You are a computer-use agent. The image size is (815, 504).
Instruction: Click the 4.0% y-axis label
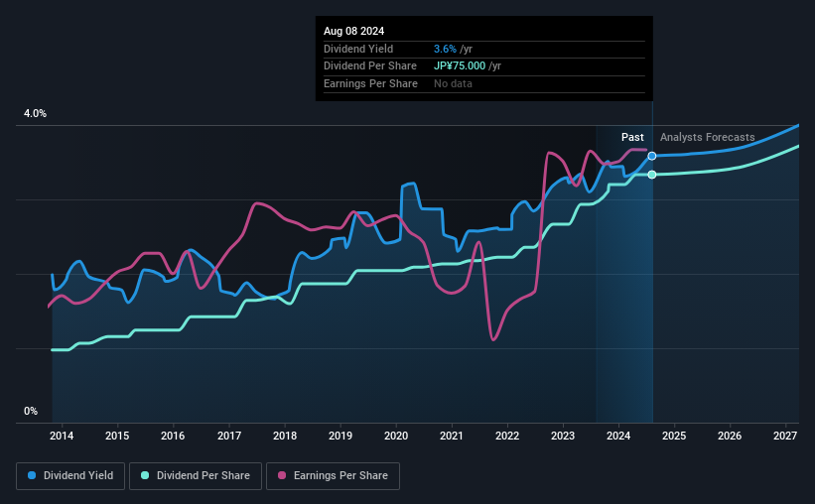(x=35, y=114)
